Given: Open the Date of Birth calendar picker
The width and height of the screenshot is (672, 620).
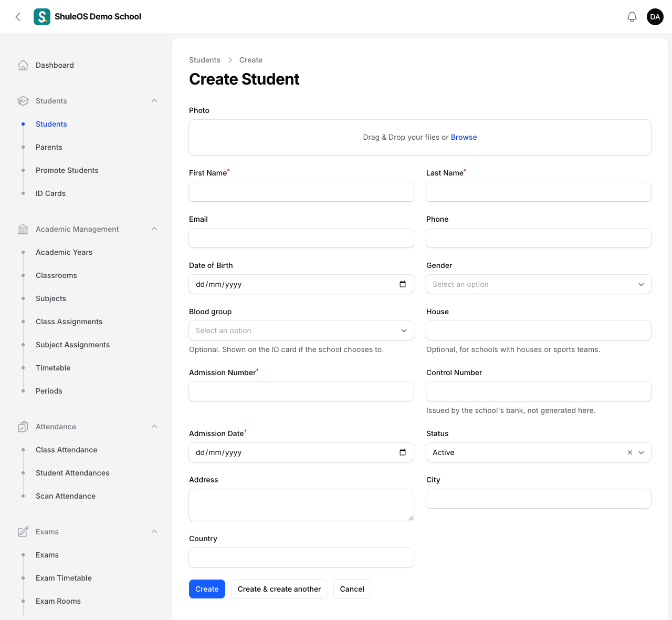Looking at the screenshot, I should 403,284.
